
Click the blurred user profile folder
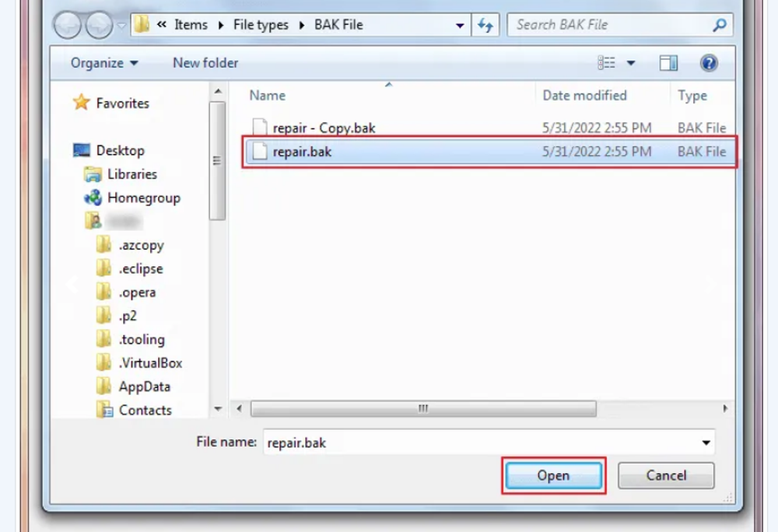(114, 221)
